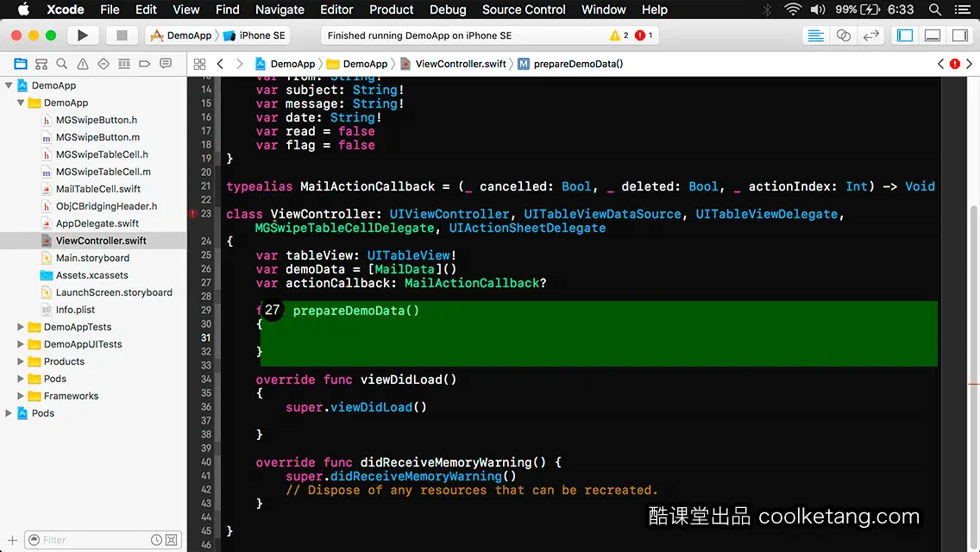The image size is (980, 552).
Task: Switch to the Version editor
Action: pyautogui.click(x=870, y=35)
